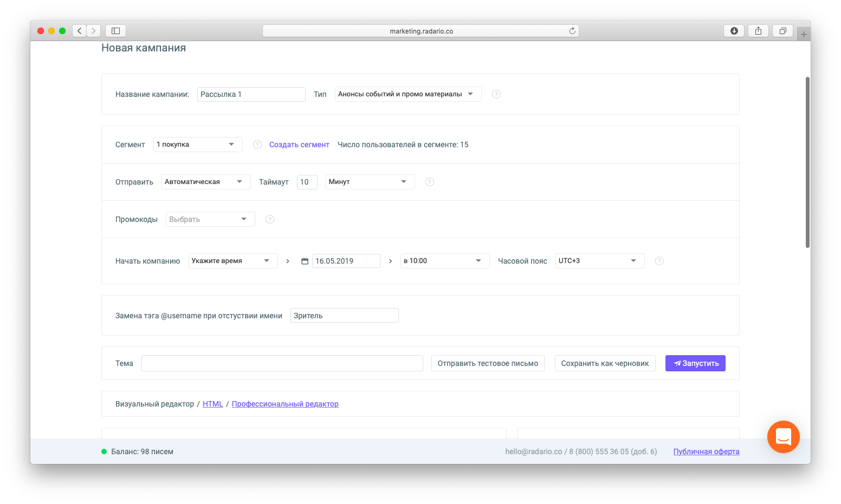Click 'Баланс: 98 писем' text

(142, 451)
